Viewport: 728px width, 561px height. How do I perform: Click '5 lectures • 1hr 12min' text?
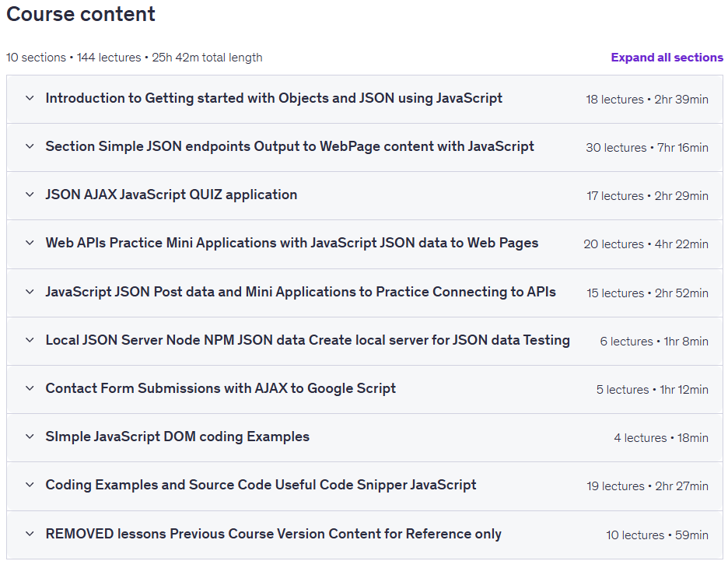(x=653, y=390)
